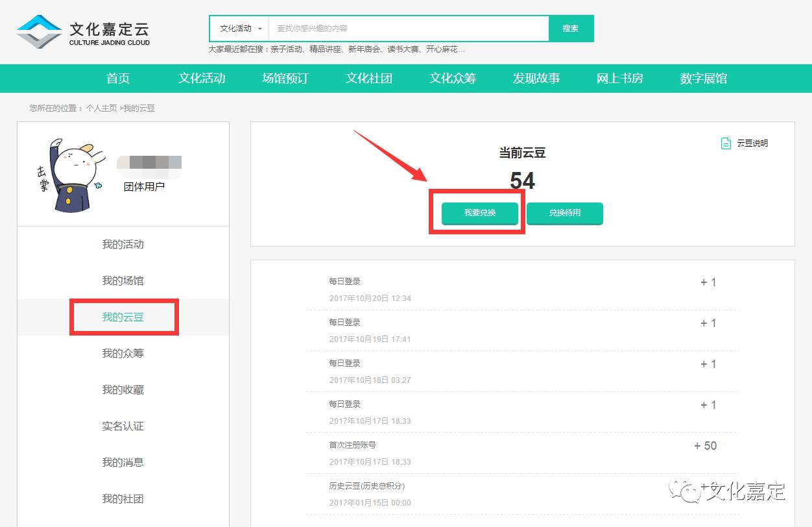Go to 首页 in navigation bar

point(118,79)
